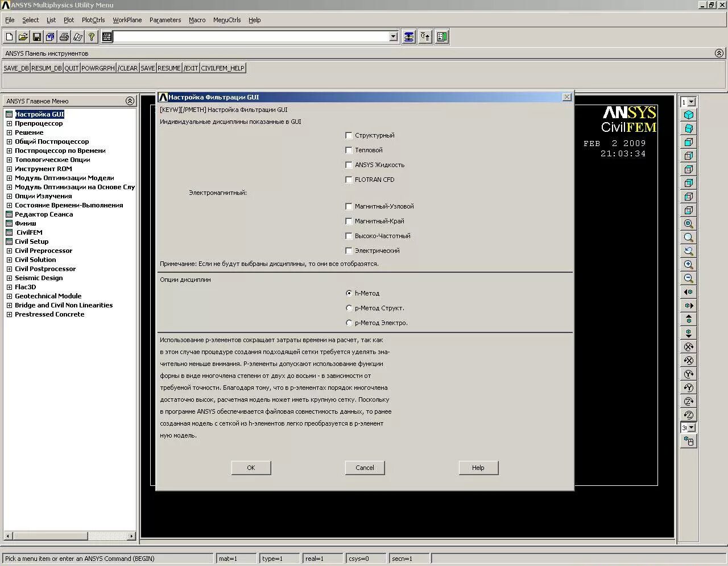Viewport: 728px width, 566px height.
Task: Click the Rotate clockwise about Y icon
Action: pyautogui.click(x=689, y=374)
